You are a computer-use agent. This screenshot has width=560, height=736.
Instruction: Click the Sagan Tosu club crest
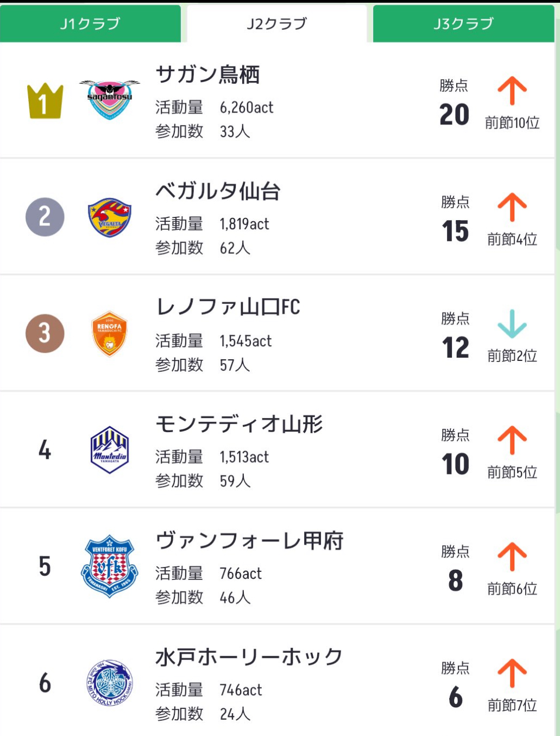109,100
